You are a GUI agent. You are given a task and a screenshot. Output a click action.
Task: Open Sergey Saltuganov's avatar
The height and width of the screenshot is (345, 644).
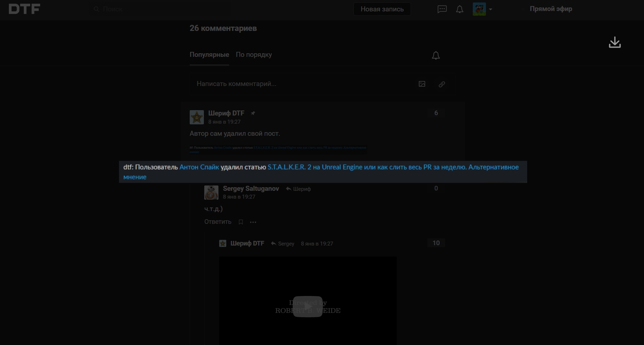(x=211, y=193)
